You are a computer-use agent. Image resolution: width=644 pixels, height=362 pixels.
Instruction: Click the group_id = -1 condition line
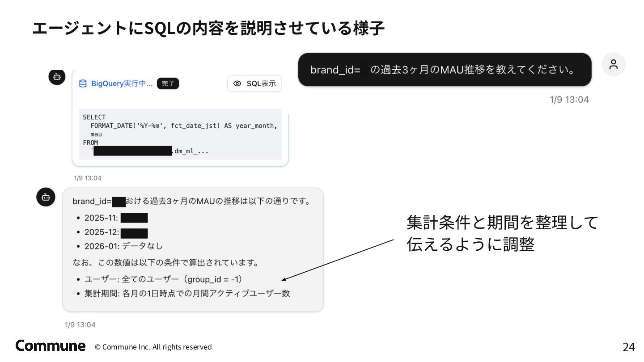tap(164, 279)
